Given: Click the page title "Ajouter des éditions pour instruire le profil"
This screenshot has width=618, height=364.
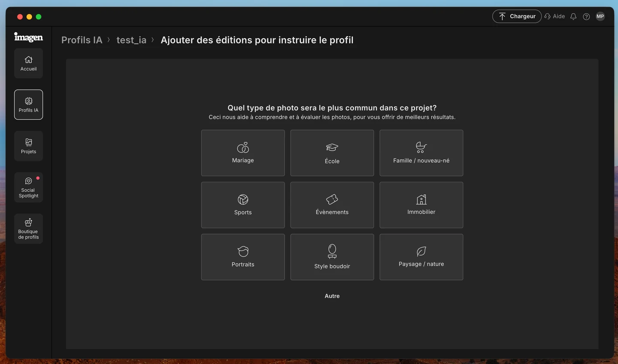Looking at the screenshot, I should [257, 40].
